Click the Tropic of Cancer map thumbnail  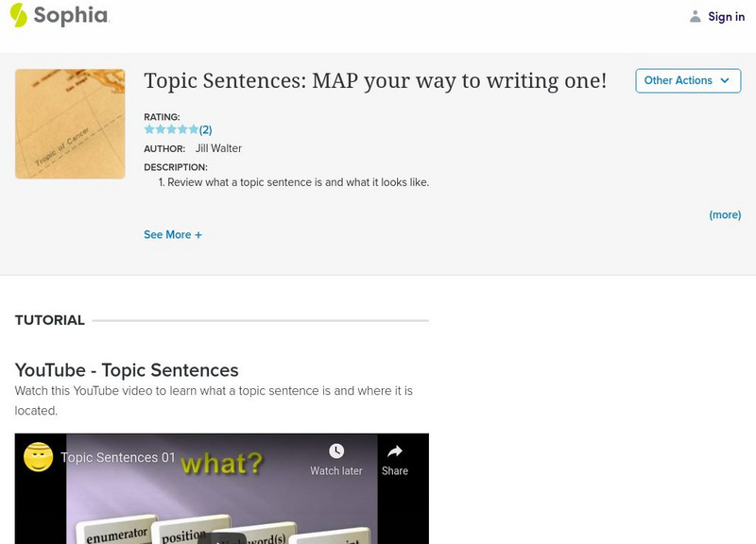tap(70, 124)
